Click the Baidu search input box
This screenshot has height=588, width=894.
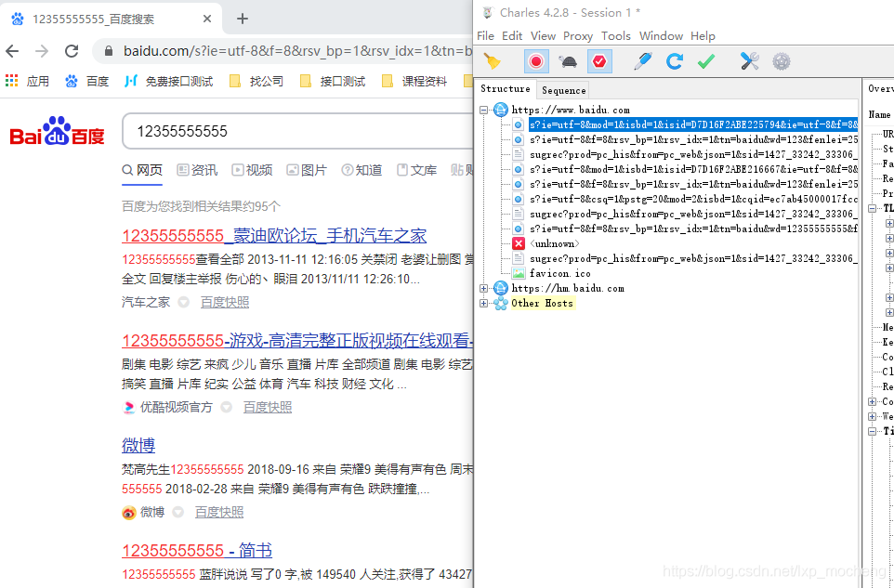(297, 132)
